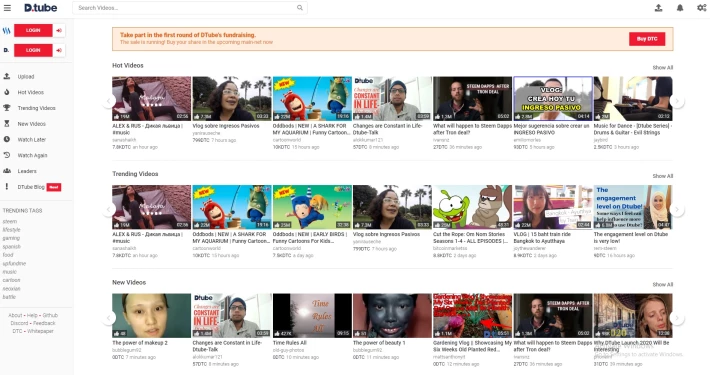The image size is (710, 375).
Task: Open The power of makeup 2 thumbnail
Action: point(151,315)
